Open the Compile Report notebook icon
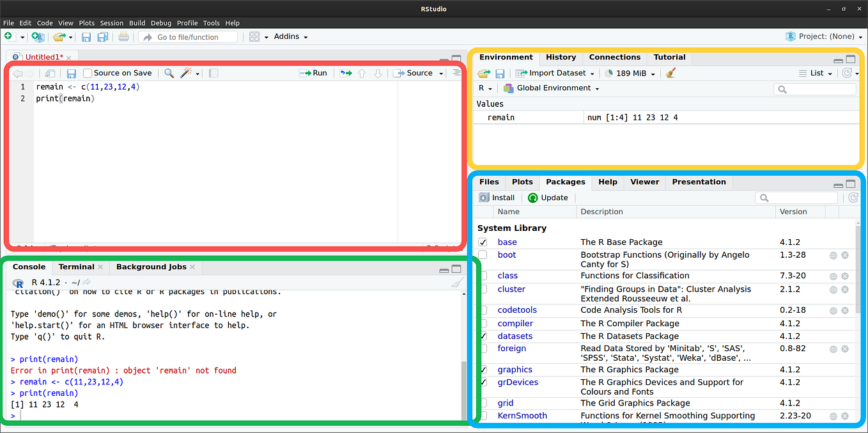Viewport: 868px width, 433px height. tap(213, 72)
